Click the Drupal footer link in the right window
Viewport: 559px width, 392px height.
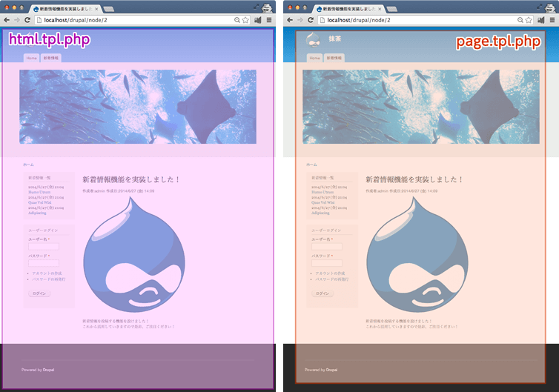pos(331,370)
